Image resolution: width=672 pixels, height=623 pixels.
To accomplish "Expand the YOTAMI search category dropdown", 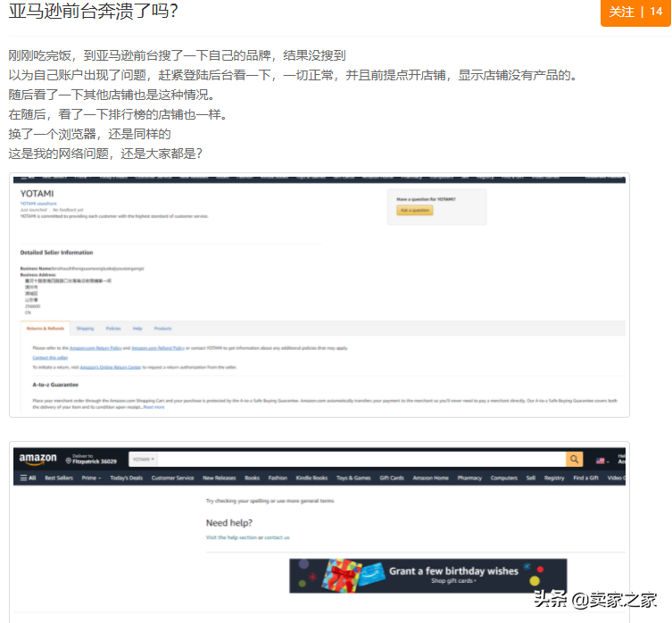I will click(143, 459).
